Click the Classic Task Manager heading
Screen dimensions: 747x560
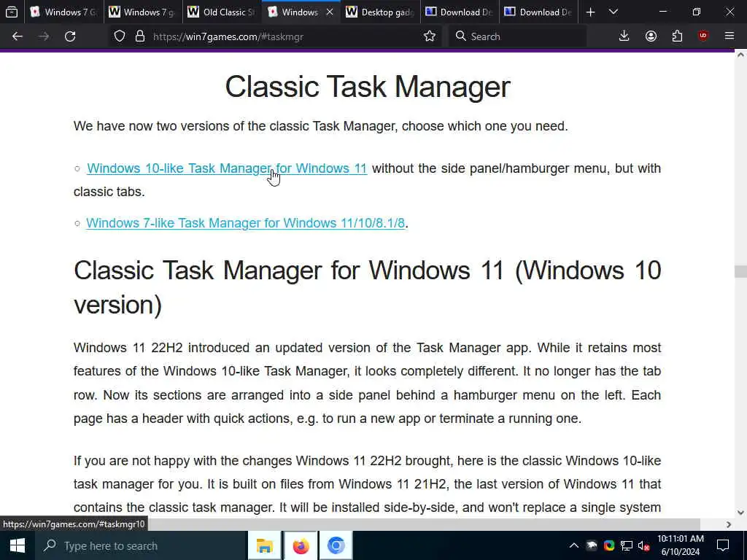pyautogui.click(x=368, y=87)
